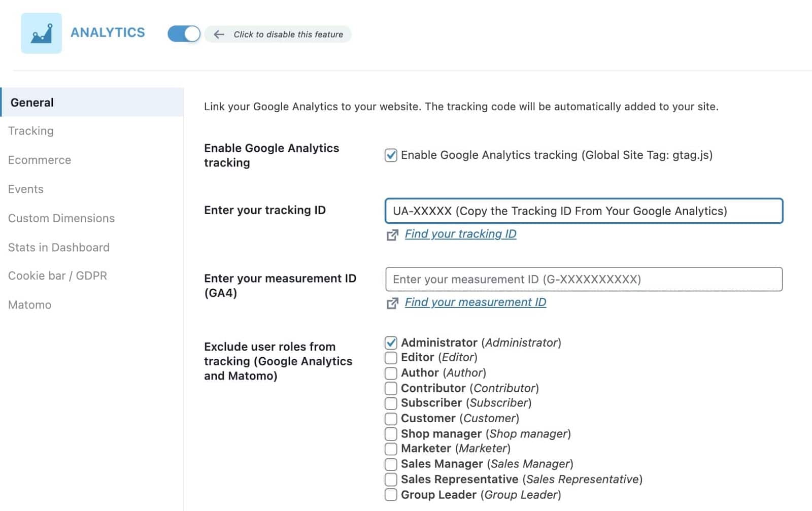Screen dimensions: 812x511
Task: Click the Analytics chart logo icon
Action: (41, 33)
